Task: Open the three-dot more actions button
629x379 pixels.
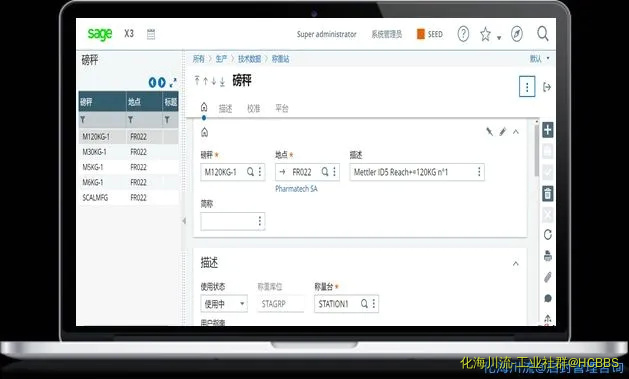Action: click(527, 87)
